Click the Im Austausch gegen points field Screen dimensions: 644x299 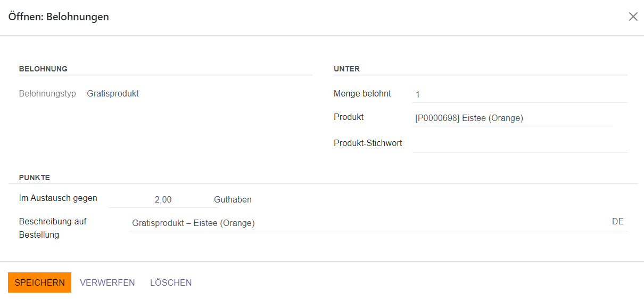pos(155,200)
